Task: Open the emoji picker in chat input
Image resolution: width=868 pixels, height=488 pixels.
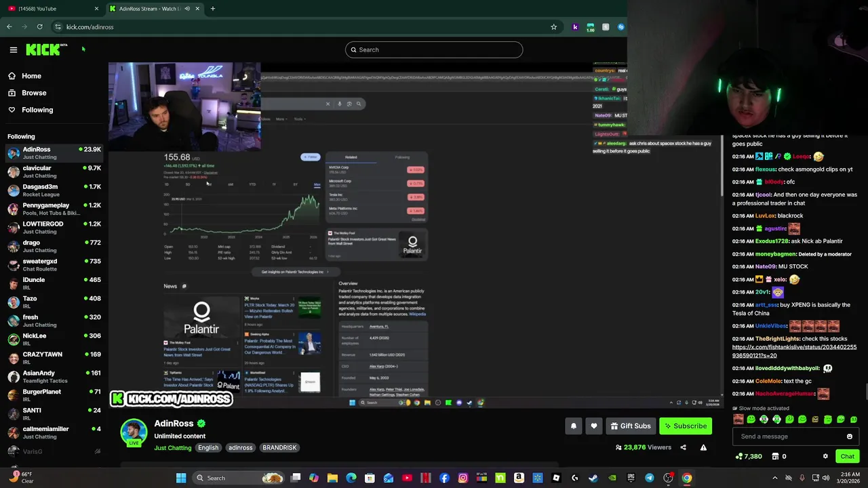Action: point(850,436)
